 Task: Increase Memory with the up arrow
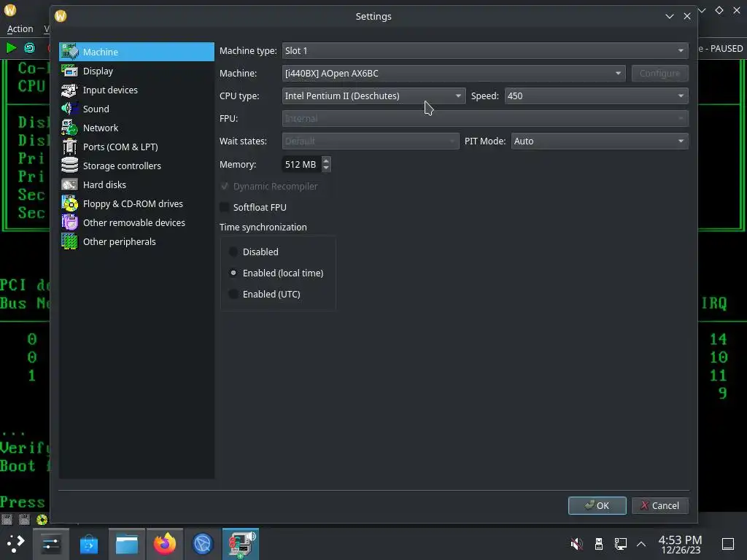coord(326,160)
